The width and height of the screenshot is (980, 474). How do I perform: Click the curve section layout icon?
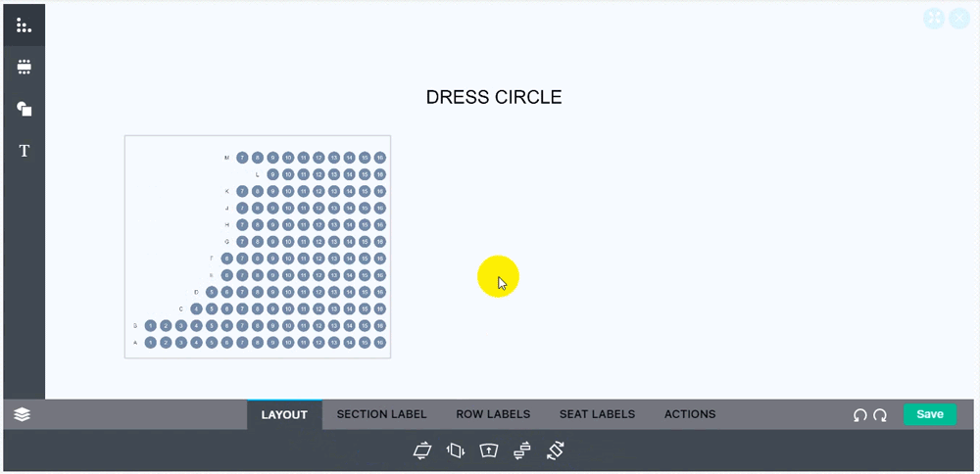click(489, 450)
